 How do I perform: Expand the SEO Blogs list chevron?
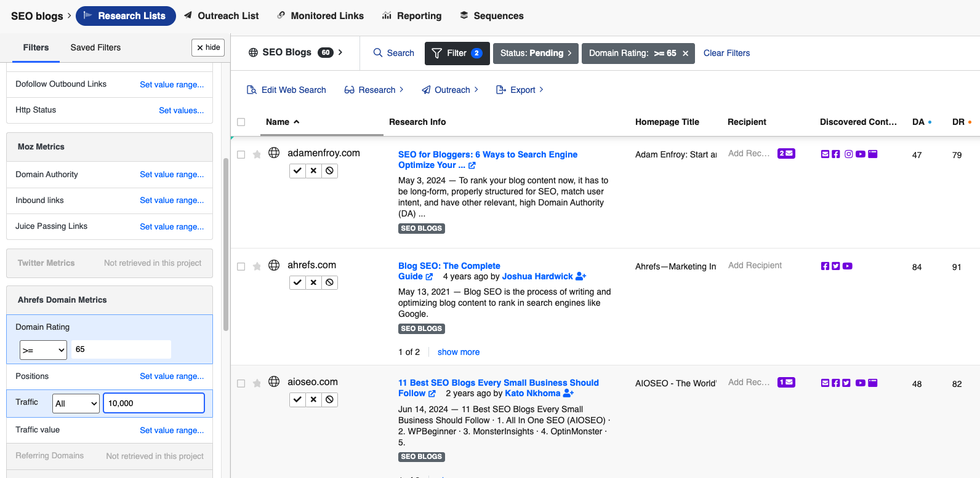(340, 52)
